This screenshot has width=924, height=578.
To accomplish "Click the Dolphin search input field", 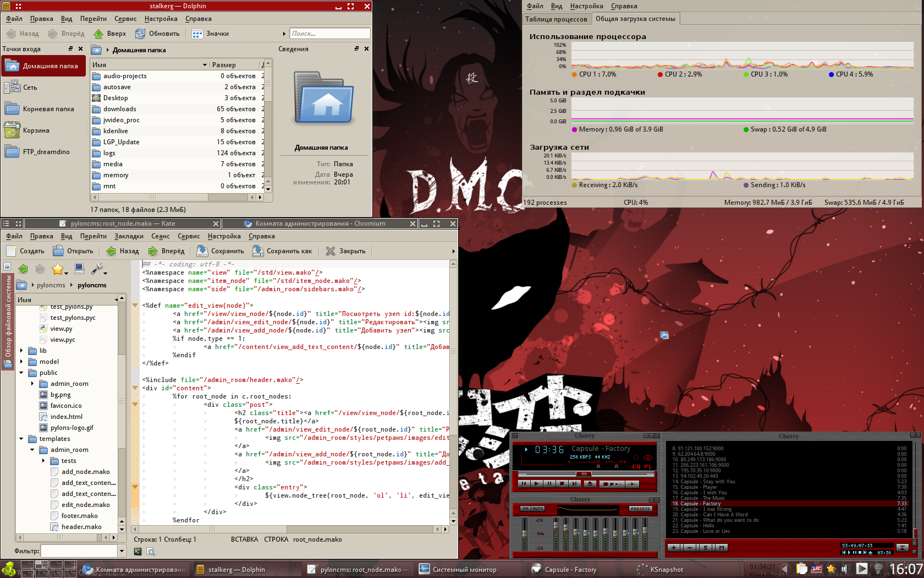I will pos(329,34).
